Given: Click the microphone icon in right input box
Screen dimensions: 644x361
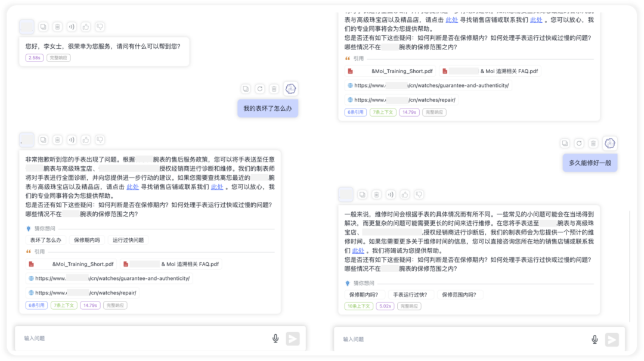Looking at the screenshot, I should (595, 340).
